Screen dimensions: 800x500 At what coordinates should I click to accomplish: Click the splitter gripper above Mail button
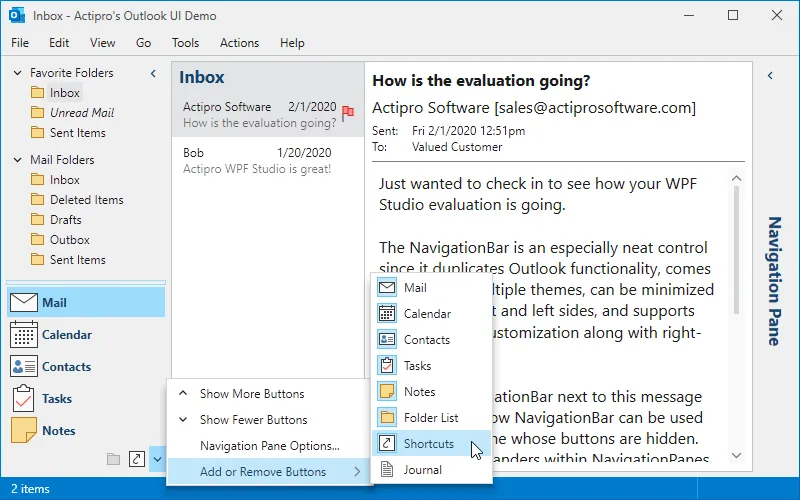click(86, 282)
